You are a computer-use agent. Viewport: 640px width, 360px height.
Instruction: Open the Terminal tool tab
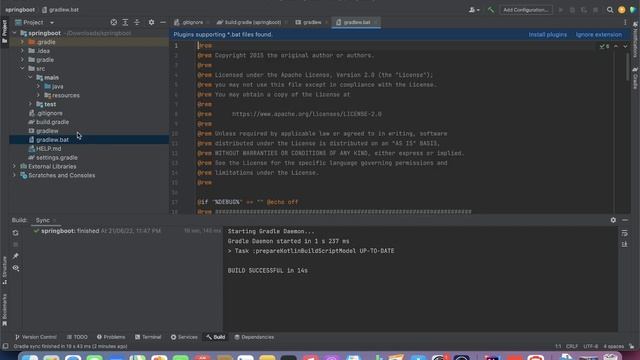point(148,337)
